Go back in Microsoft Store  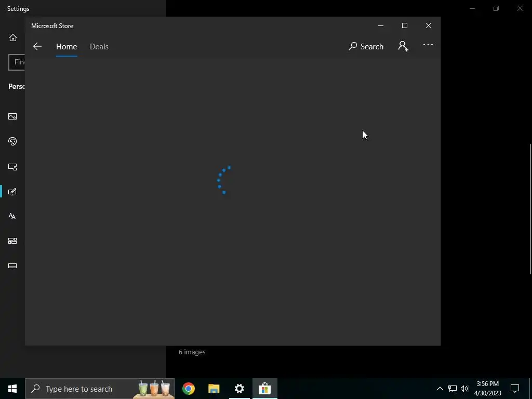click(x=37, y=46)
